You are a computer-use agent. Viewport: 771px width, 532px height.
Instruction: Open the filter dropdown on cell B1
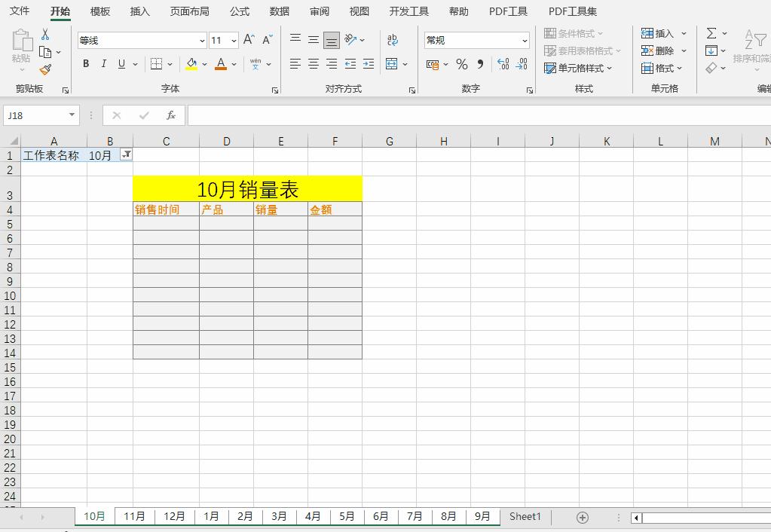coord(127,155)
